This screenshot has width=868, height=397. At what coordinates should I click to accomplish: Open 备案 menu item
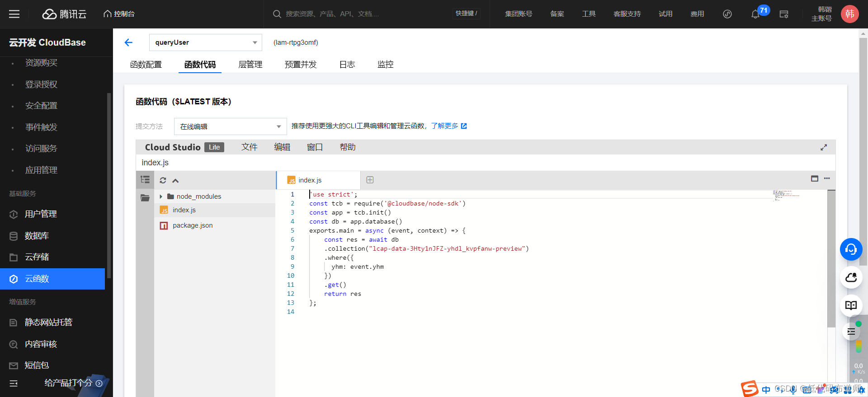557,14
